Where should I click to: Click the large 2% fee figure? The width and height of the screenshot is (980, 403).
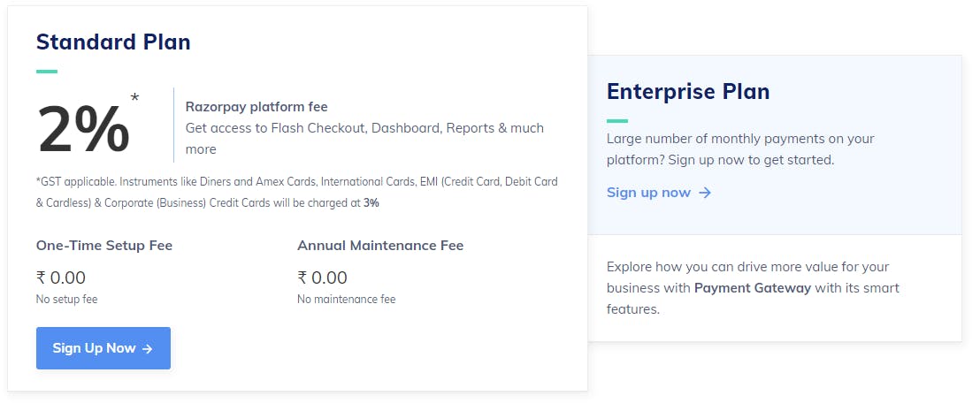pos(84,129)
